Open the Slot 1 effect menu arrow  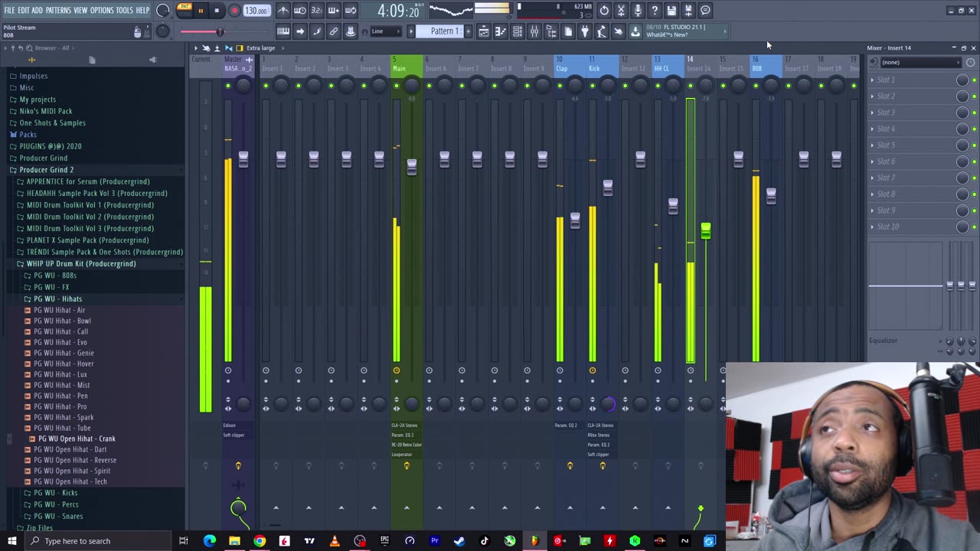tap(872, 80)
